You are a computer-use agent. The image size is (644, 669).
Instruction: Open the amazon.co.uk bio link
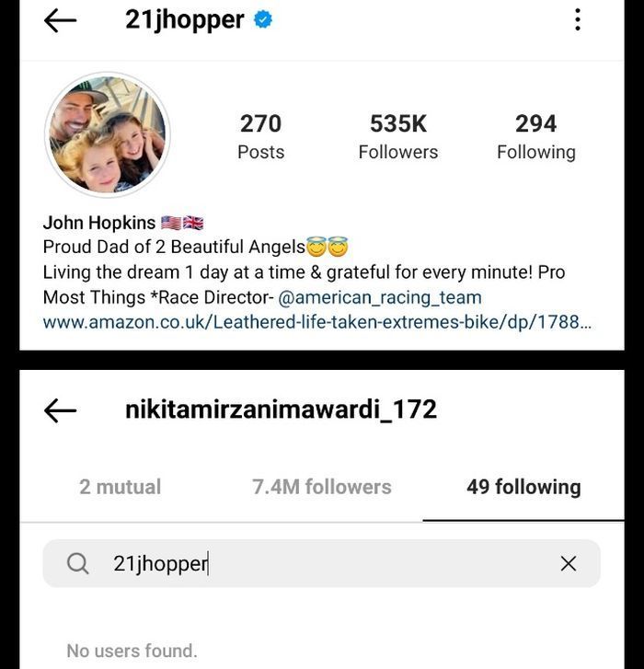(x=316, y=322)
